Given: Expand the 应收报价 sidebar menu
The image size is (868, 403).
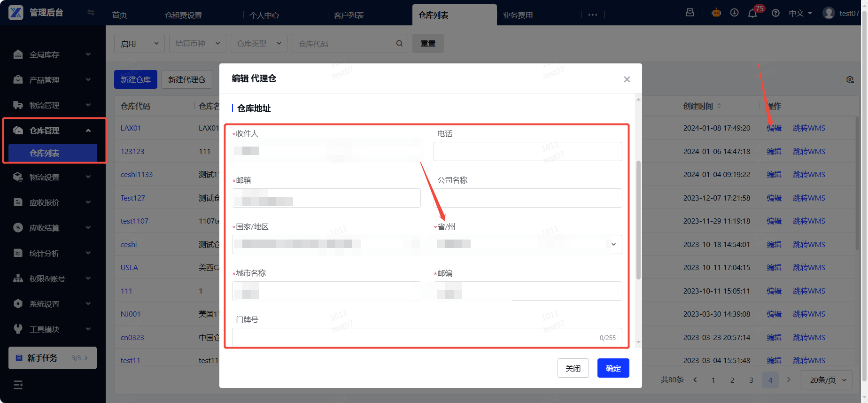Looking at the screenshot, I should [53, 202].
